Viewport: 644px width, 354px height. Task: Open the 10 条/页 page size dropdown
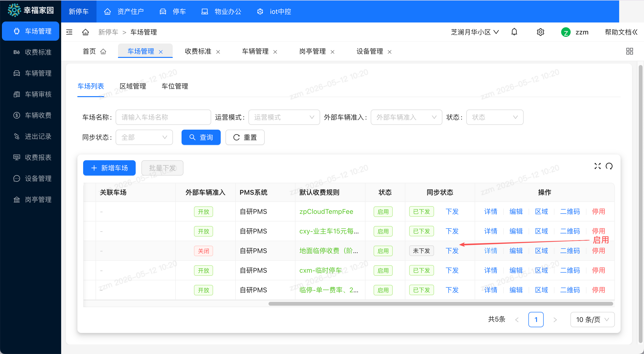592,320
